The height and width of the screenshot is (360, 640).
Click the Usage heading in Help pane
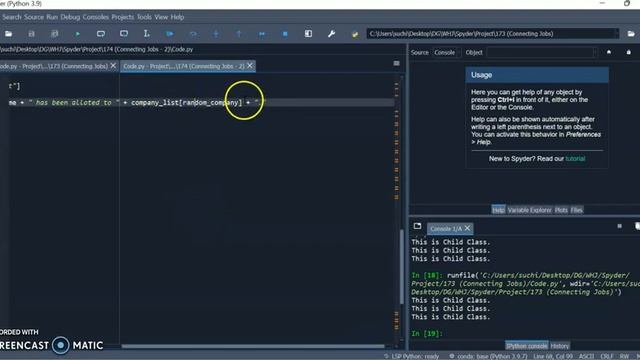click(481, 75)
